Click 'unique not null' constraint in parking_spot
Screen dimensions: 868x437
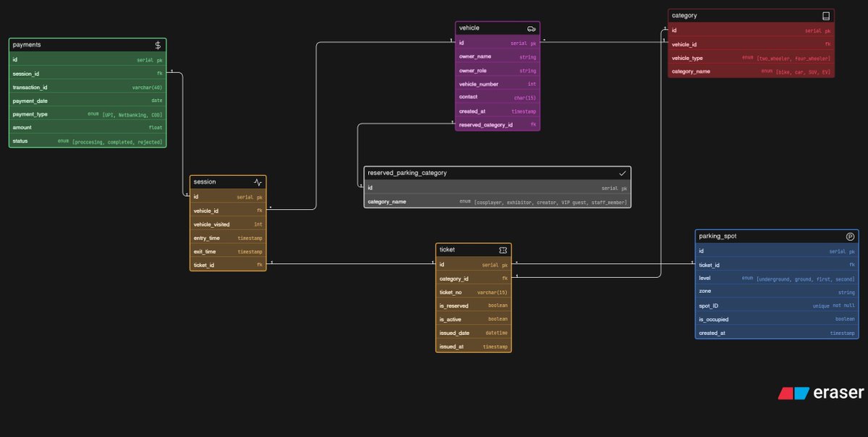834,305
